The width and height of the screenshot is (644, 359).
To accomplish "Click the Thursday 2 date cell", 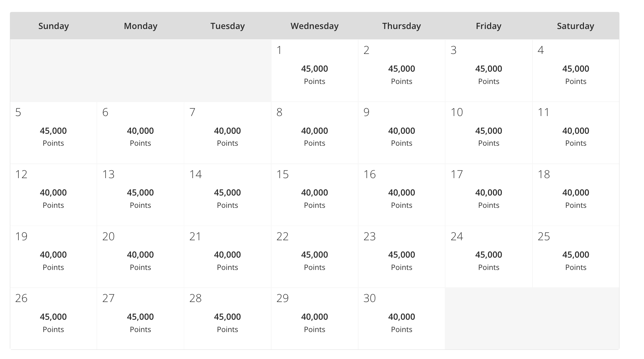I will (401, 71).
